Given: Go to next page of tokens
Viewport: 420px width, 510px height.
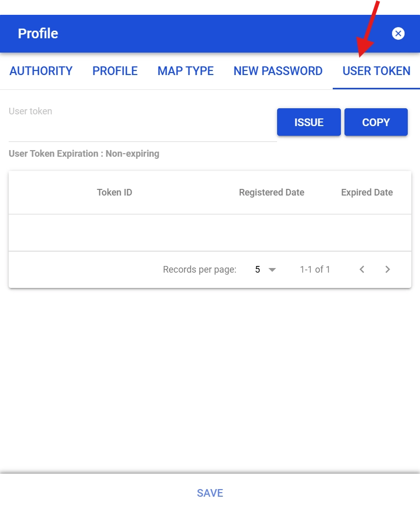Looking at the screenshot, I should point(387,270).
